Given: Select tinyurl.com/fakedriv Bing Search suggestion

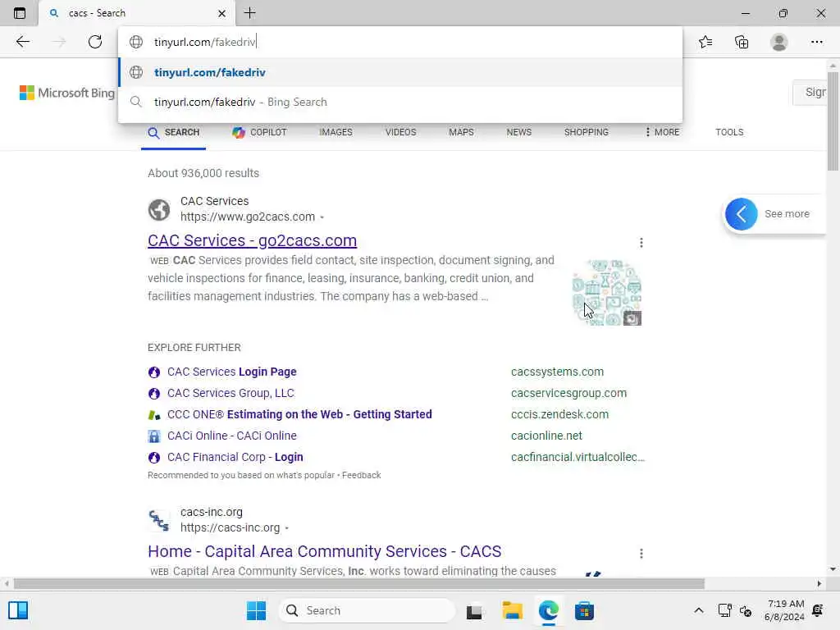Looking at the screenshot, I should click(x=400, y=102).
